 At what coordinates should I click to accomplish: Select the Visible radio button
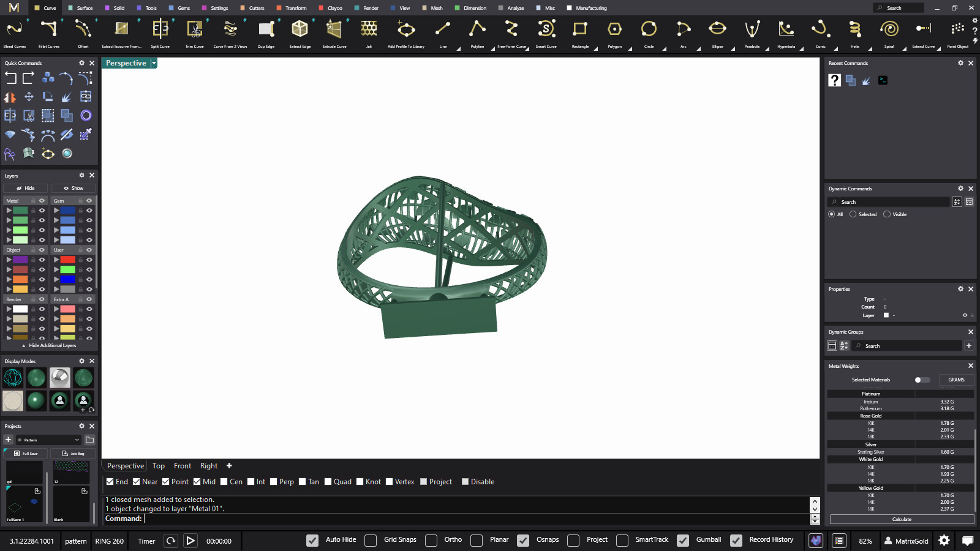887,214
